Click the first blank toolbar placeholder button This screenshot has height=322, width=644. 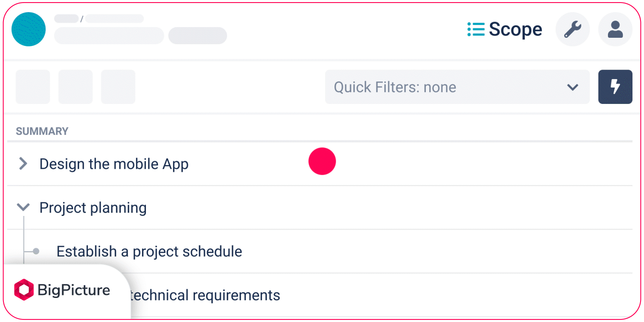(33, 87)
